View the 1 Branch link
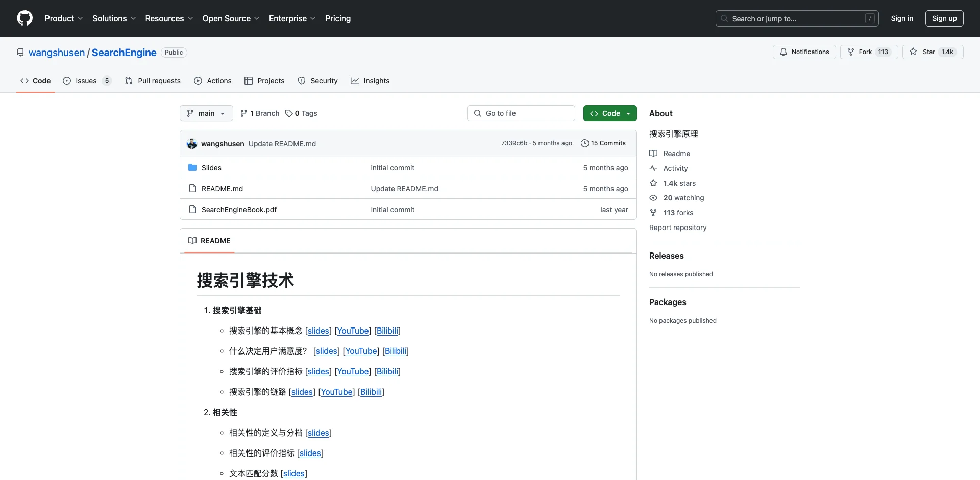 tap(260, 113)
